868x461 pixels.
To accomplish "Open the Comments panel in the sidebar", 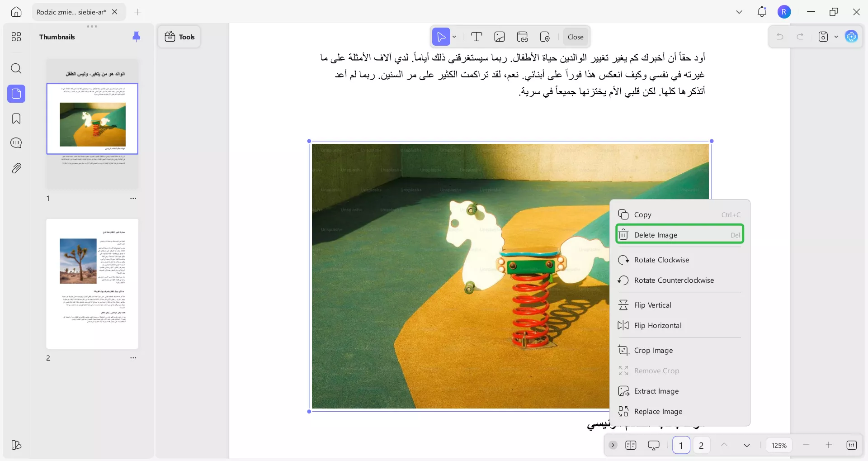I will tap(16, 143).
